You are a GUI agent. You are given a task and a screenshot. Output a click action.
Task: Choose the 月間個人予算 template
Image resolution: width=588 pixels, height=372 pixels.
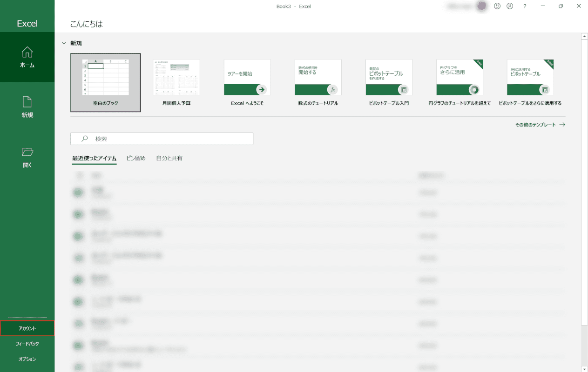coord(176,82)
